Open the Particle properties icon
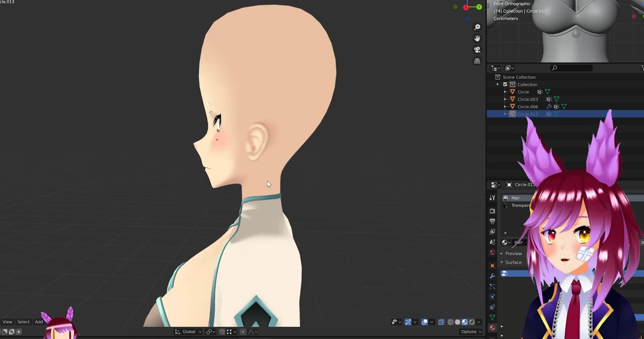 [x=492, y=286]
